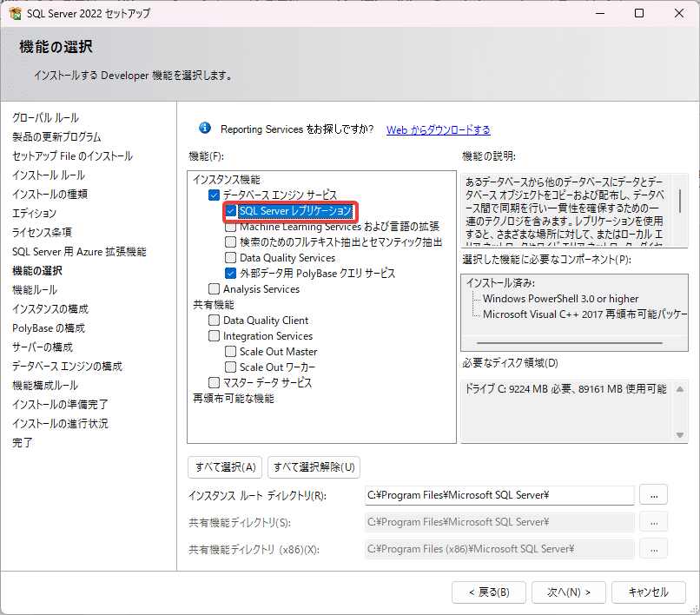
Task: Click the インスタンス ルート ディレクトリ input field
Action: tap(495, 495)
